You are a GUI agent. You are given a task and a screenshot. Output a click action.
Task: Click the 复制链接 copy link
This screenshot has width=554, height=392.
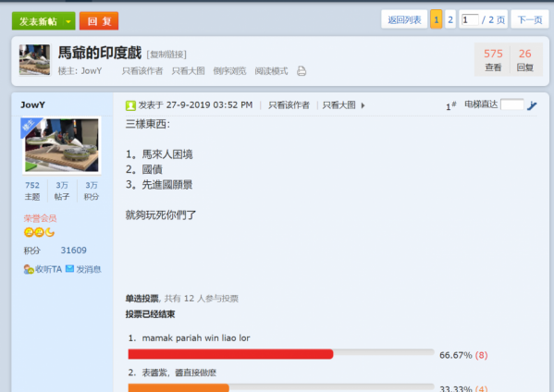pyautogui.click(x=166, y=55)
